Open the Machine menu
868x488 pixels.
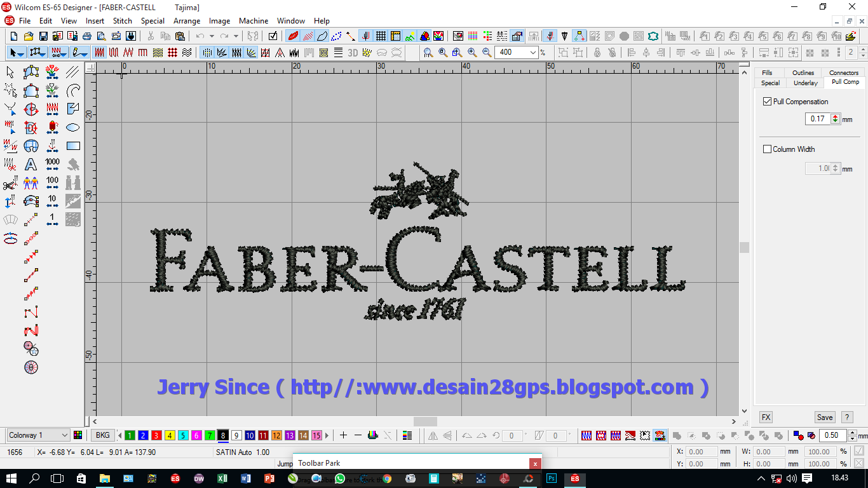[254, 21]
